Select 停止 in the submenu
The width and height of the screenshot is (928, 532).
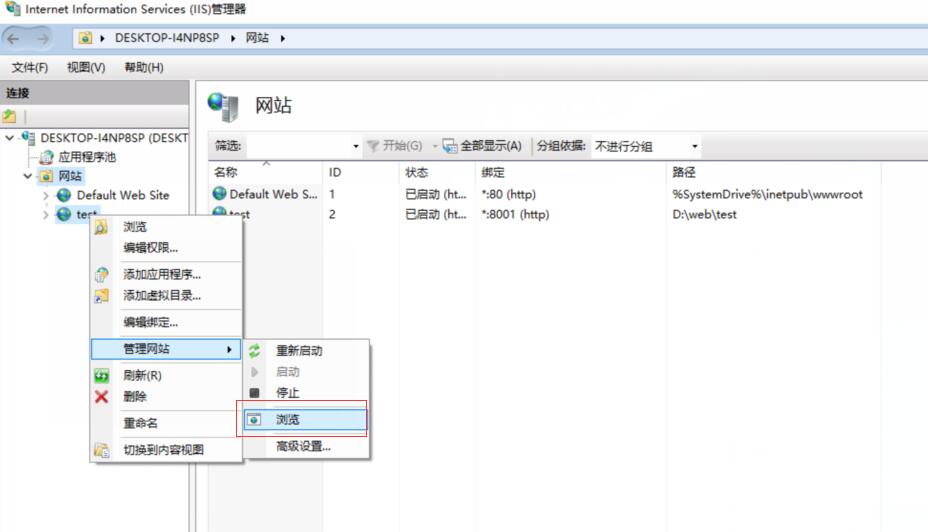pyautogui.click(x=288, y=392)
